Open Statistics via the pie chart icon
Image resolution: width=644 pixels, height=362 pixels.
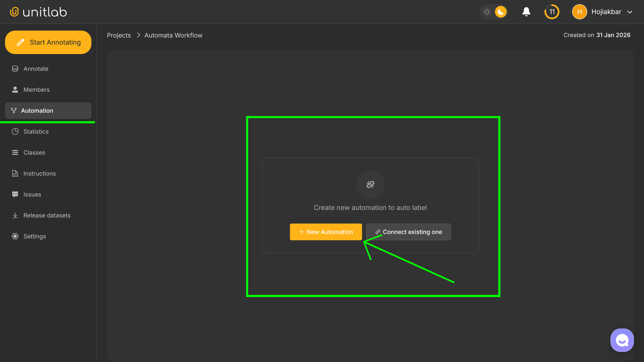(15, 131)
